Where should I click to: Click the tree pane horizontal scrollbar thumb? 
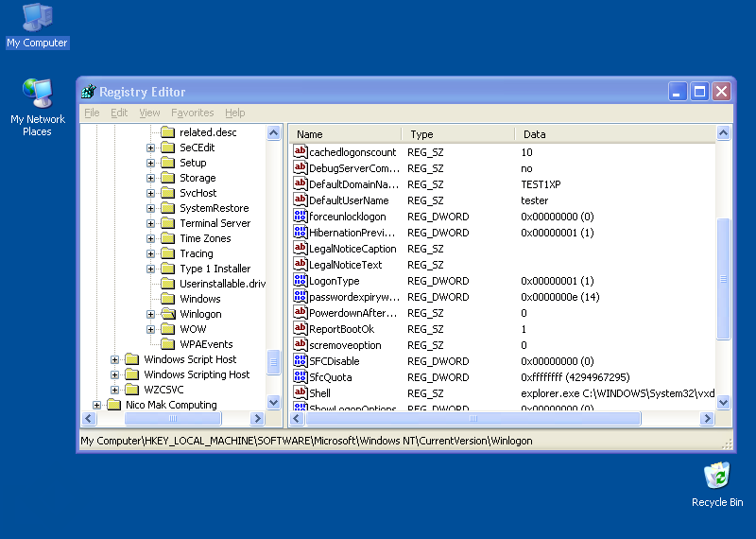pyautogui.click(x=173, y=418)
